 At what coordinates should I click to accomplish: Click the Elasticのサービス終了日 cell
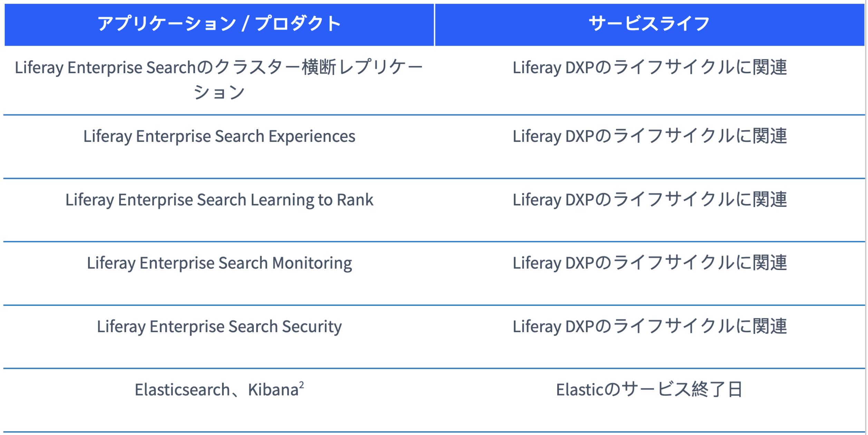click(x=650, y=400)
